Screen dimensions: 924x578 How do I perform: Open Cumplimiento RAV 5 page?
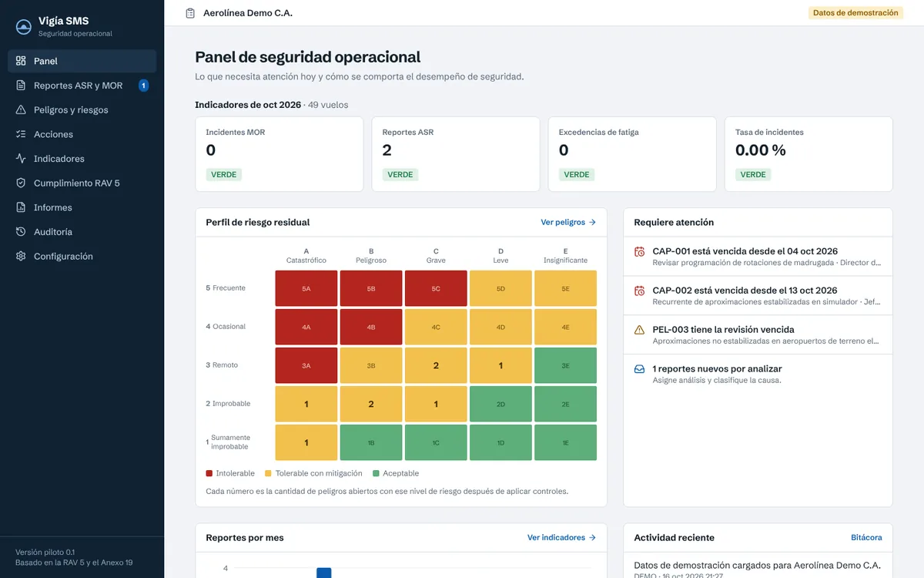[x=82, y=183]
